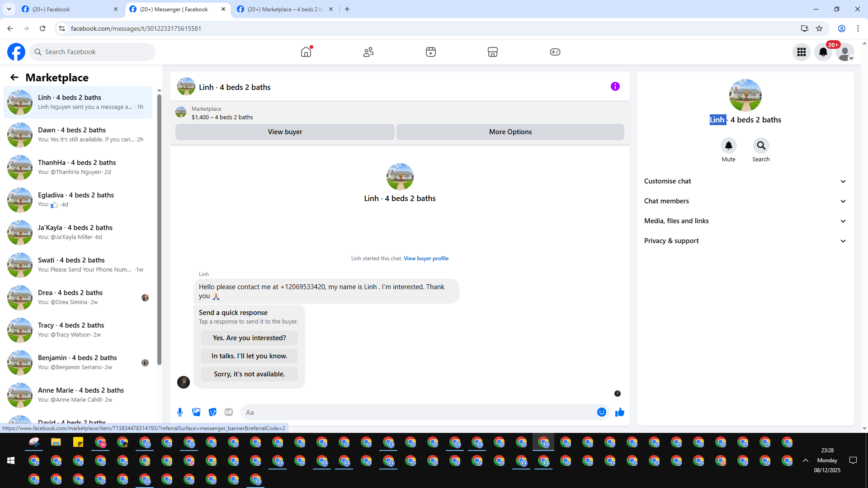Open Dawn's 4 beds 2 baths conversation
Image resolution: width=868 pixels, height=488 pixels.
coord(78,135)
